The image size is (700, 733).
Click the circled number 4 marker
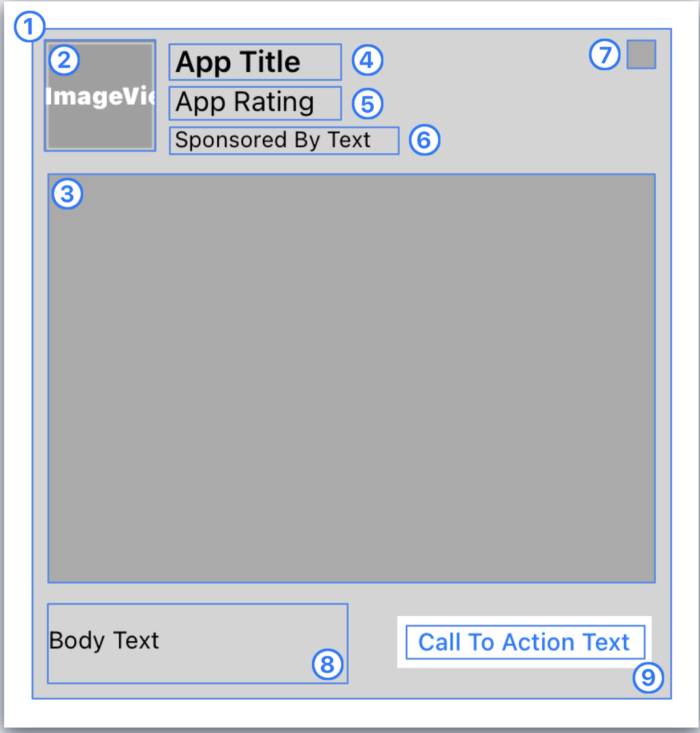tap(367, 61)
